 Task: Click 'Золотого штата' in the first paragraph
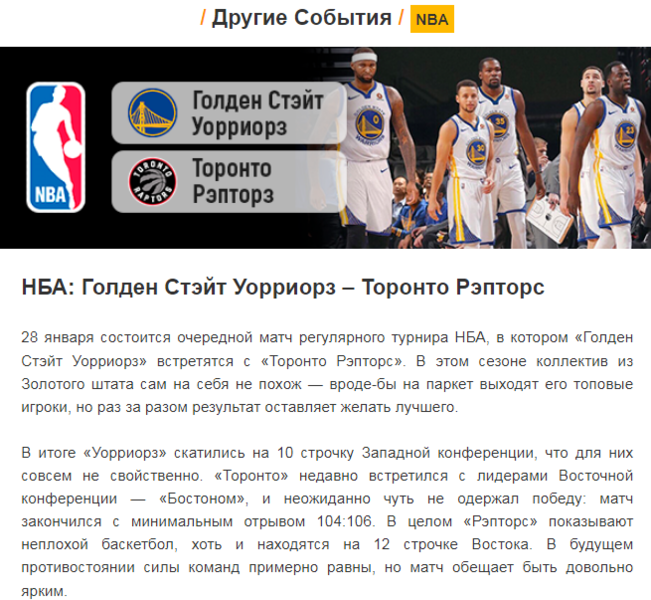76,384
